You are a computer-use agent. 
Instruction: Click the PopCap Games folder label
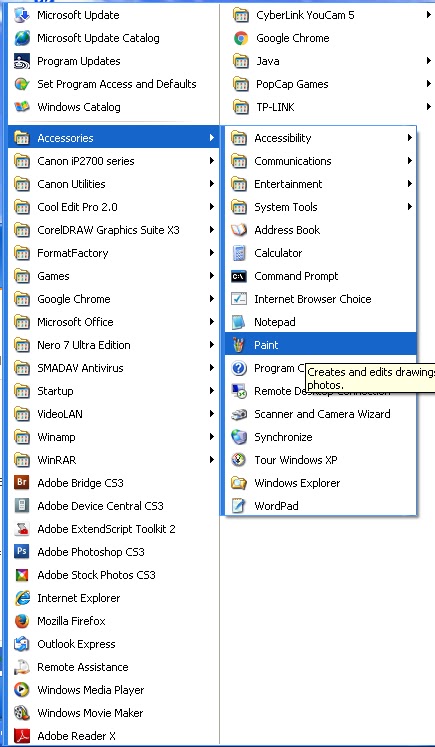(292, 84)
